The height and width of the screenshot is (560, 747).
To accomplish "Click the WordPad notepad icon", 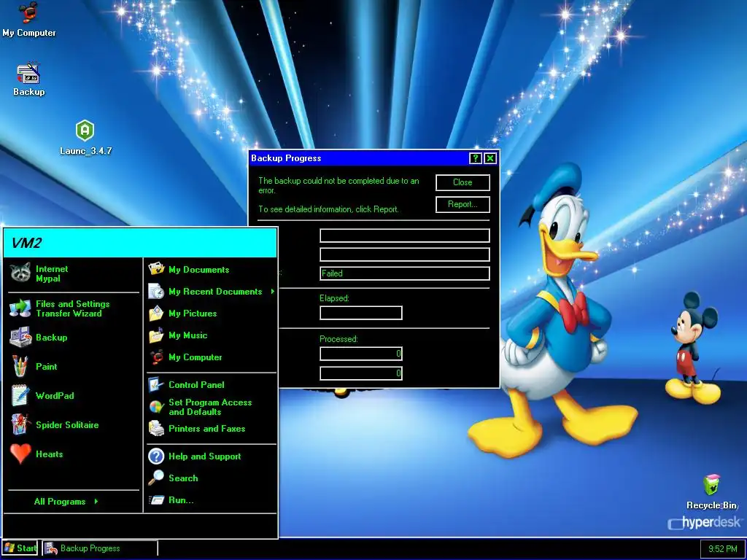I will coord(20,396).
